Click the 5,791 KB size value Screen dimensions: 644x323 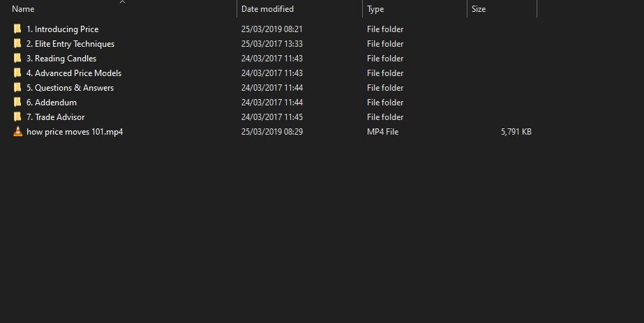[516, 132]
